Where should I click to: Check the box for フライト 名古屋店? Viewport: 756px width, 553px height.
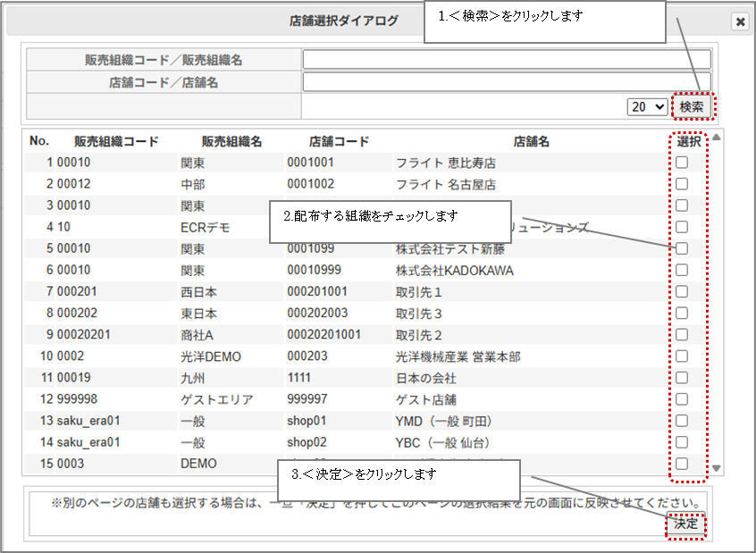pos(682,184)
